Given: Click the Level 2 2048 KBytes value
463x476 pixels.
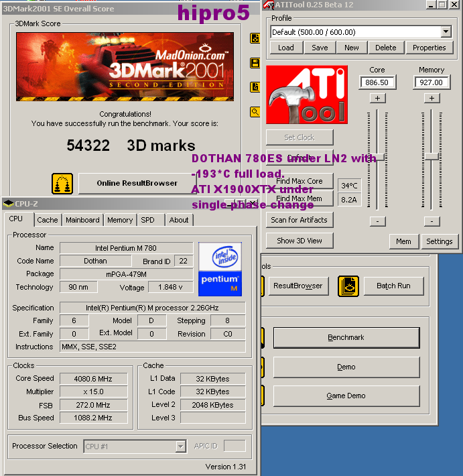Looking at the screenshot, I should 212,405.
